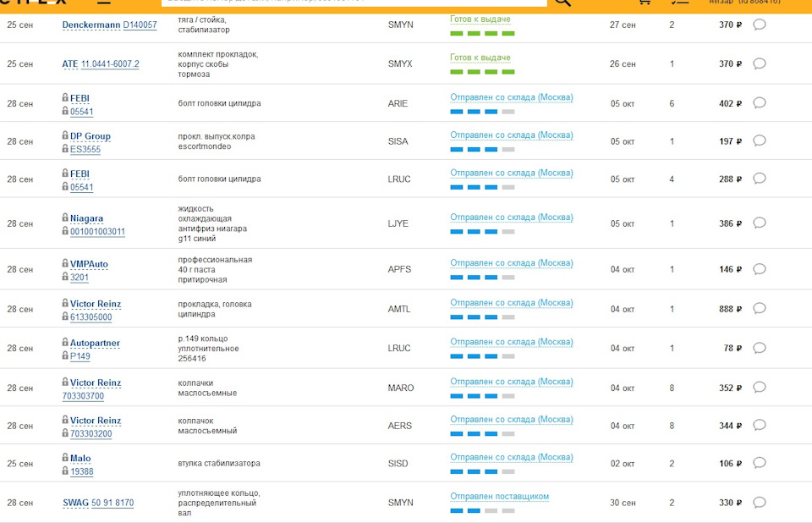Image resolution: width=812 pixels, height=523 pixels.
Task: Click description text 'втулка стабилизатора'
Action: [218, 464]
